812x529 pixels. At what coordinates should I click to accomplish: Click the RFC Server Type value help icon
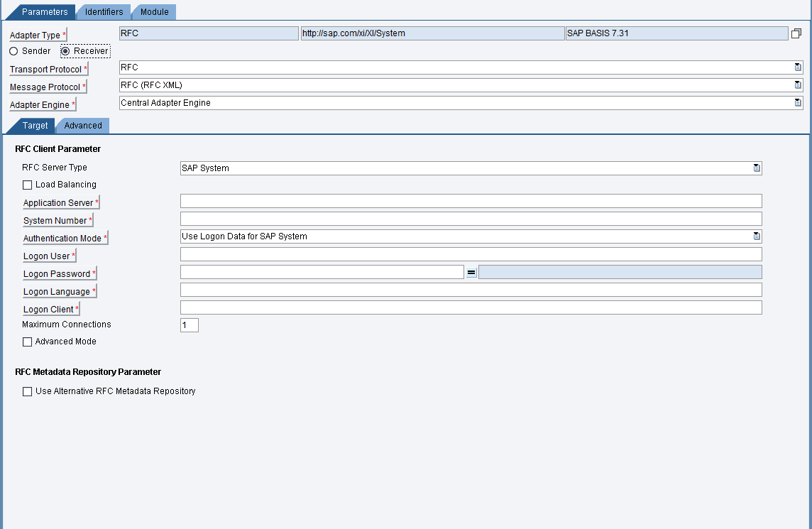pyautogui.click(x=757, y=168)
